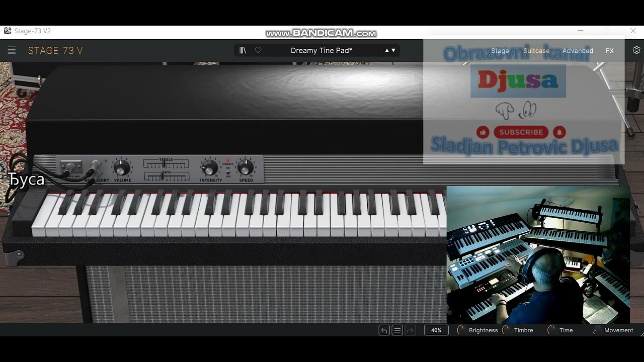The width and height of the screenshot is (644, 362).
Task: Click the Treble slider on the piano panel
Action: click(x=166, y=164)
